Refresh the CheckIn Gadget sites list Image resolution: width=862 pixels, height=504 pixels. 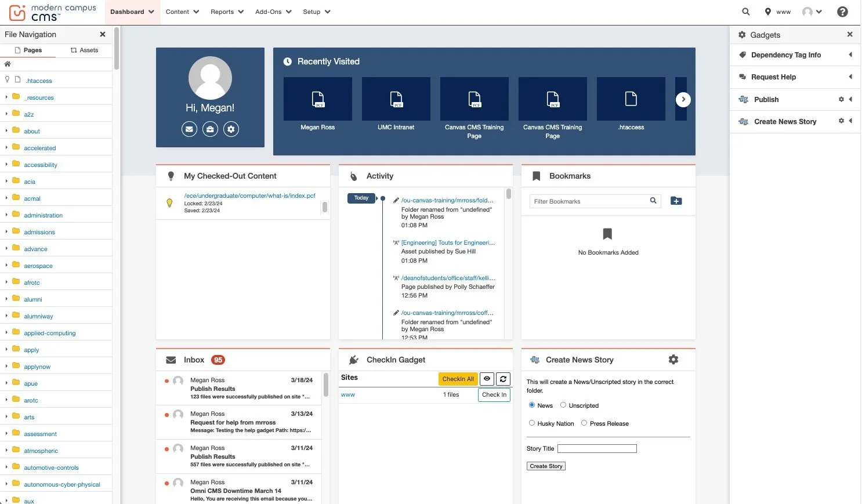pos(503,379)
